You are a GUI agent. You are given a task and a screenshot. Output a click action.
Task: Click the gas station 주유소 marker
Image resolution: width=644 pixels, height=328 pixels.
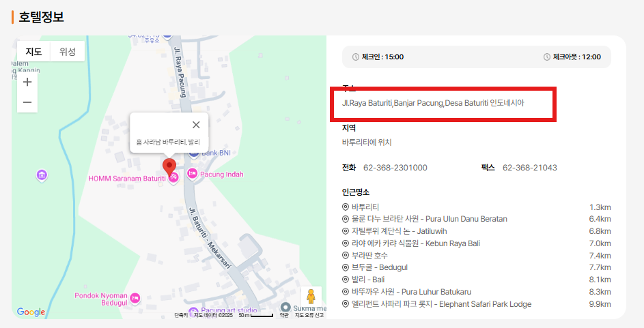167,36
